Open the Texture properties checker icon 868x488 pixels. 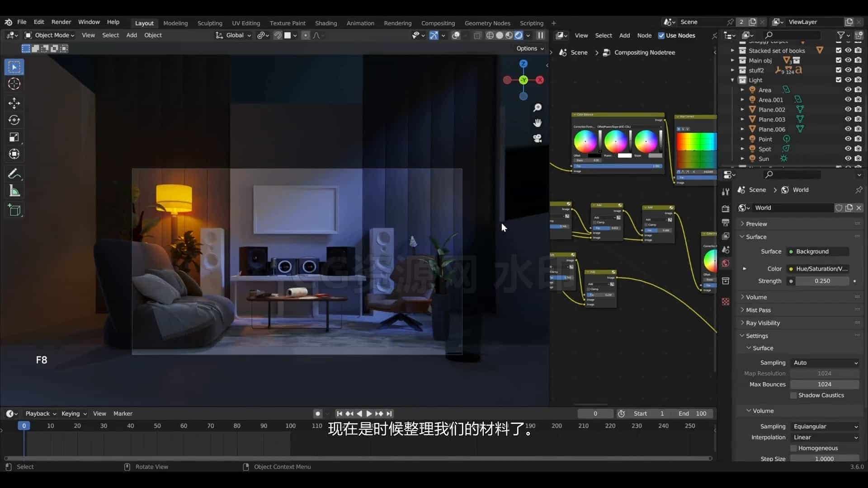726,302
